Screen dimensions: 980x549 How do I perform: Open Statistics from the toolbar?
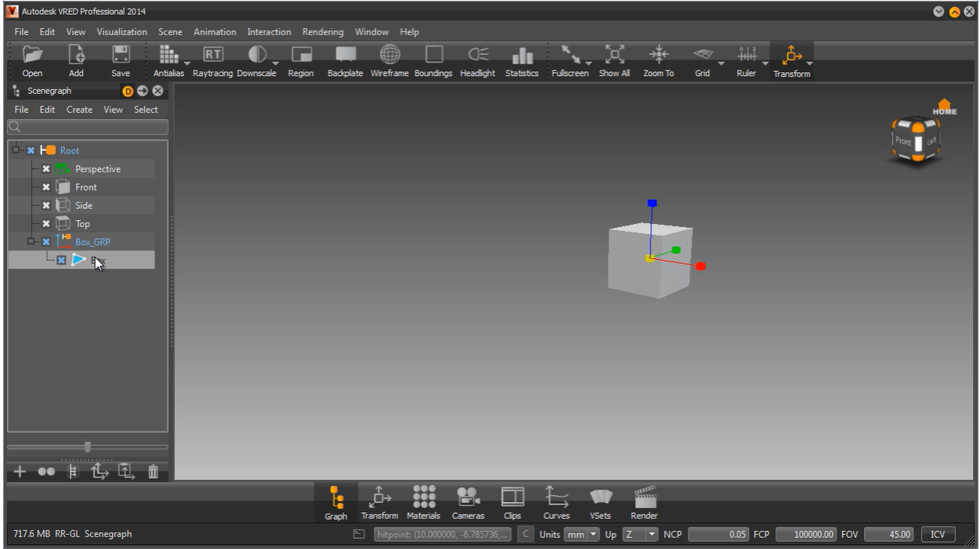point(522,56)
